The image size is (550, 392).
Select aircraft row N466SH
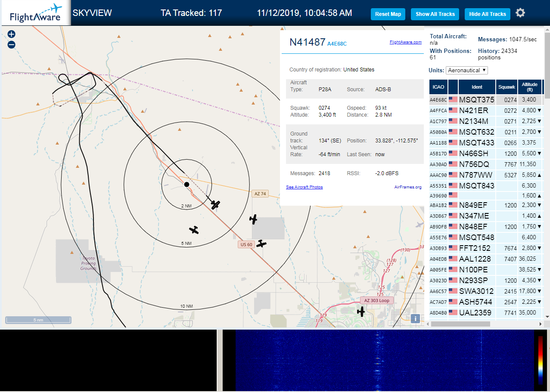pos(486,153)
